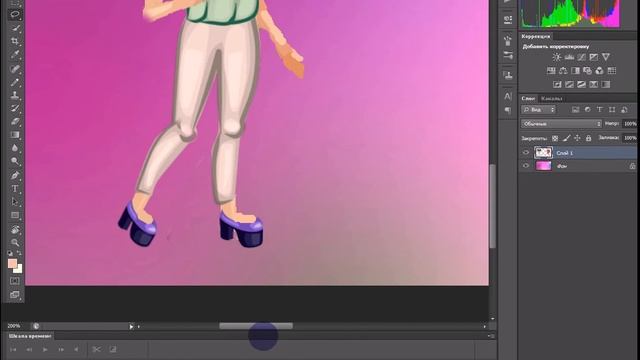Lock transparent pixels of layer
The image size is (640, 360).
tap(555, 138)
